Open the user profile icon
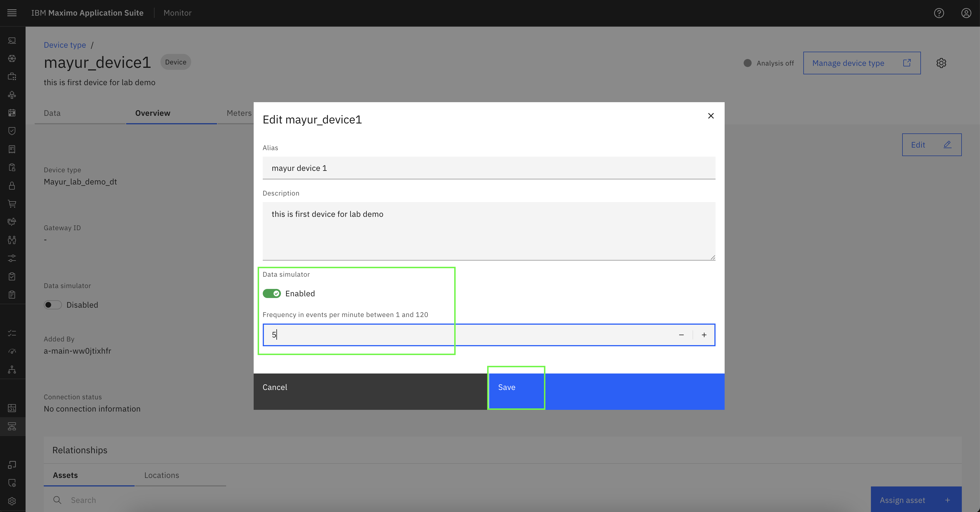The image size is (980, 512). (x=966, y=13)
